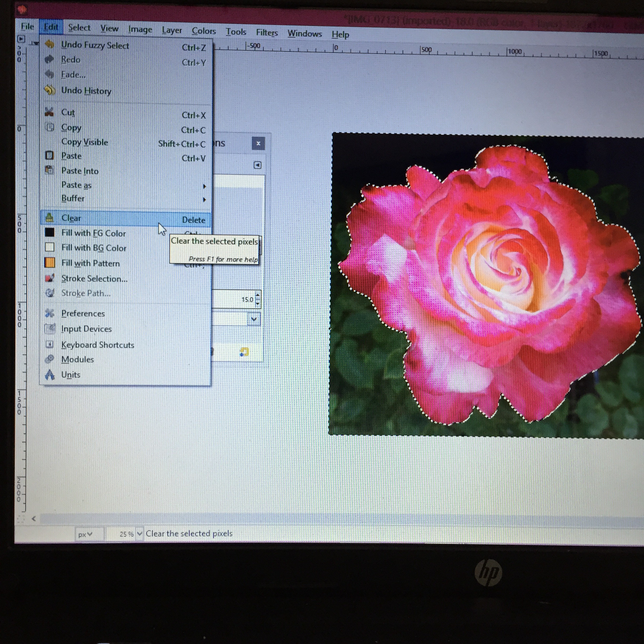Click the threshold 15.0 spinner arrows
The height and width of the screenshot is (644, 644).
[x=257, y=299]
